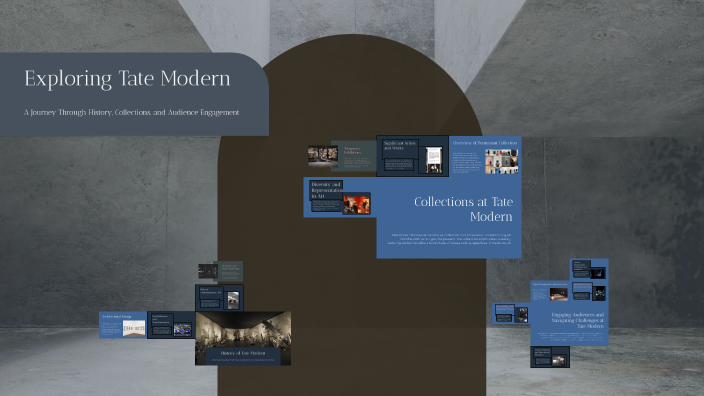Select the dark image in the topmost Engaging Audiences slide
Viewport: 704px width, 396px height.
(x=598, y=273)
